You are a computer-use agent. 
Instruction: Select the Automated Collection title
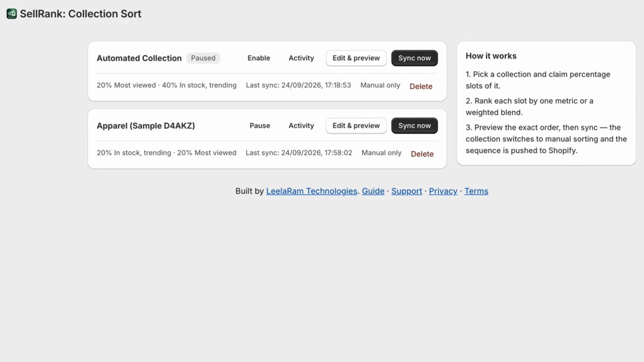coord(139,58)
